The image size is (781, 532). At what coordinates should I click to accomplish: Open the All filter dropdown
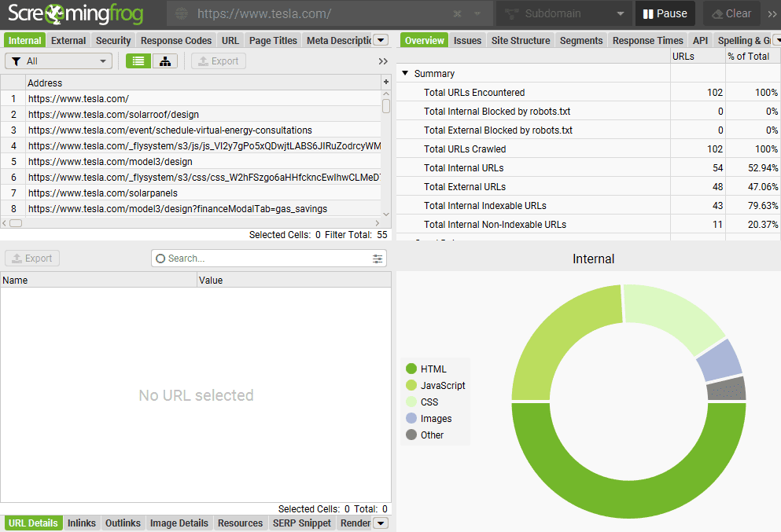58,61
